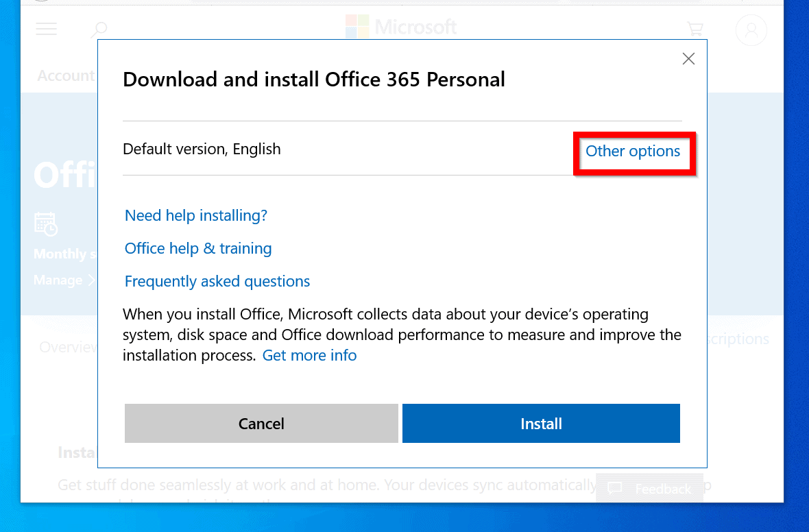Switch to the Overview tab
The height and width of the screenshot is (532, 809).
point(69,347)
